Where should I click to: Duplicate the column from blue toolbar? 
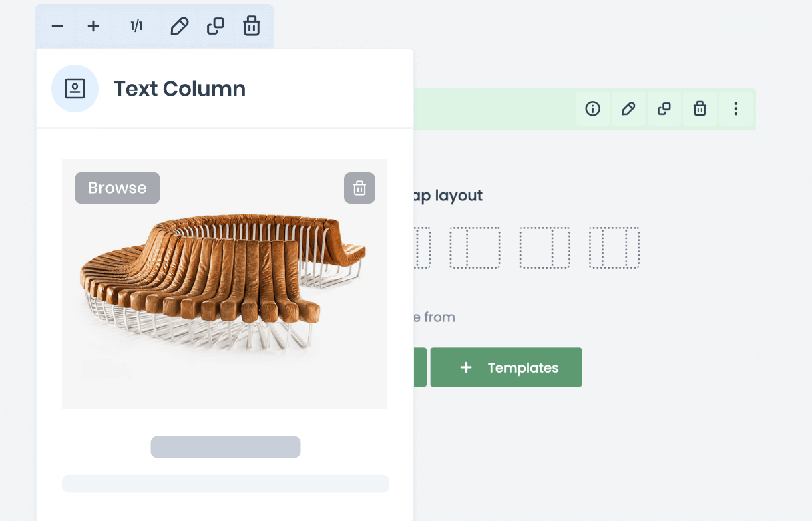click(215, 27)
